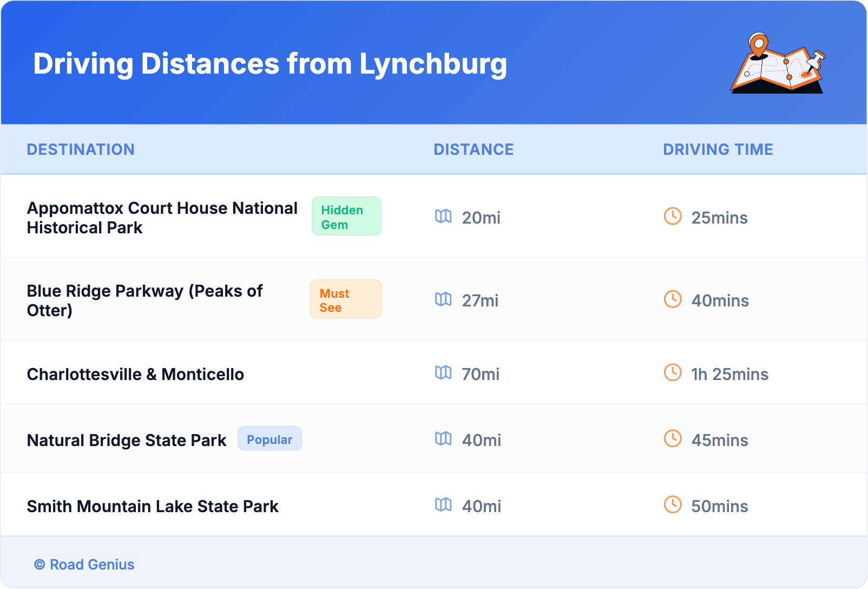Click the map icon next to 27mi
This screenshot has width=868, height=589.
click(x=443, y=299)
